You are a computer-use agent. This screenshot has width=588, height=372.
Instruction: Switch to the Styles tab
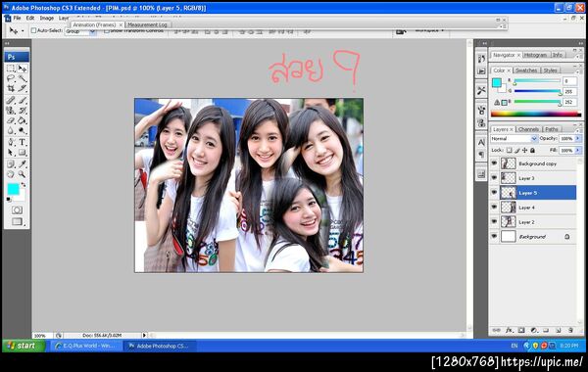click(x=550, y=70)
